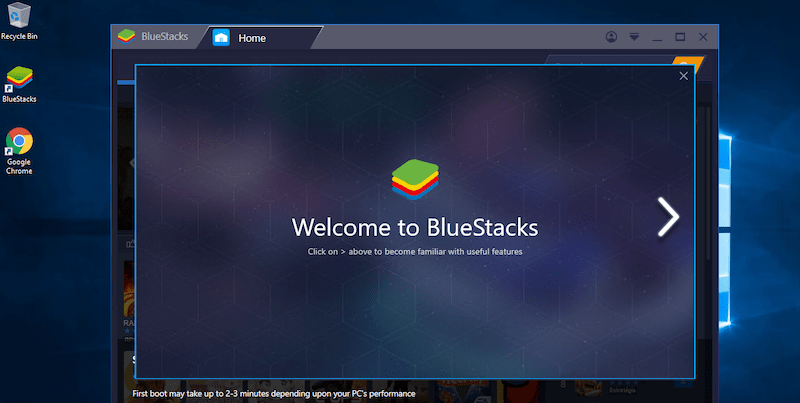This screenshot has height=403, width=800.
Task: Close the BlueStacks window
Action: coord(703,37)
